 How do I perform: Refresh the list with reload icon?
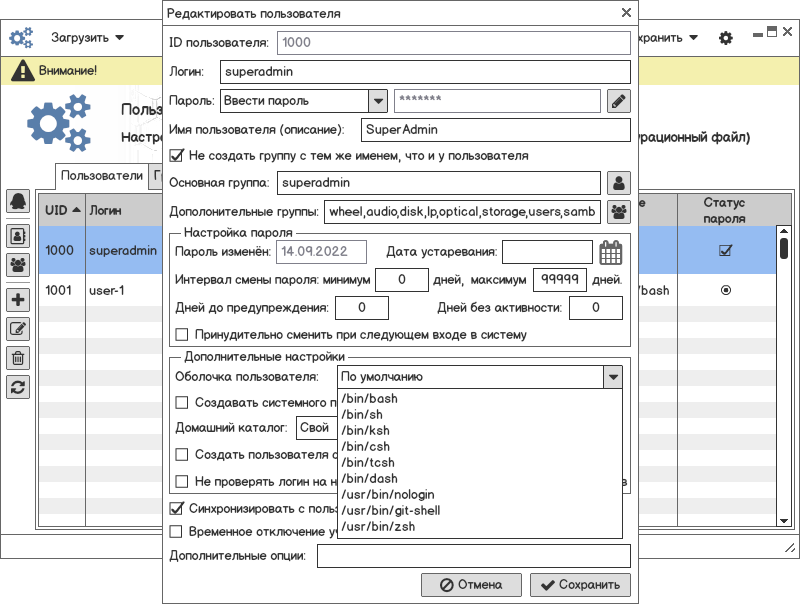(x=18, y=387)
